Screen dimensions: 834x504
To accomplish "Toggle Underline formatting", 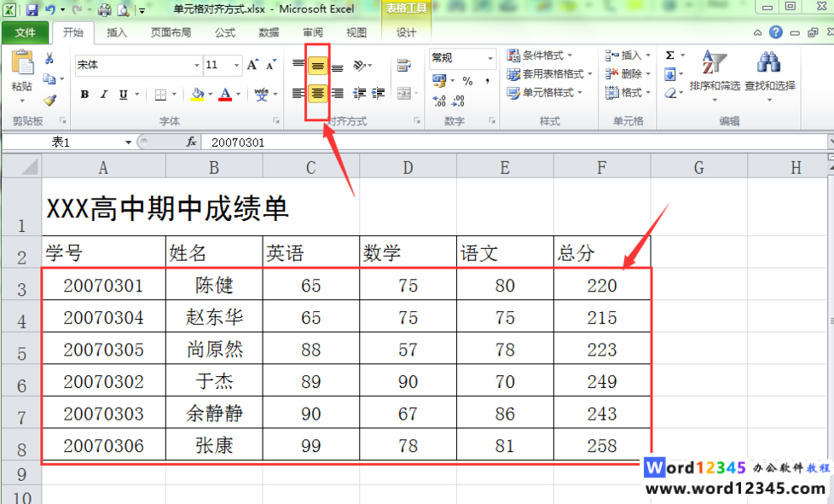I will [123, 95].
